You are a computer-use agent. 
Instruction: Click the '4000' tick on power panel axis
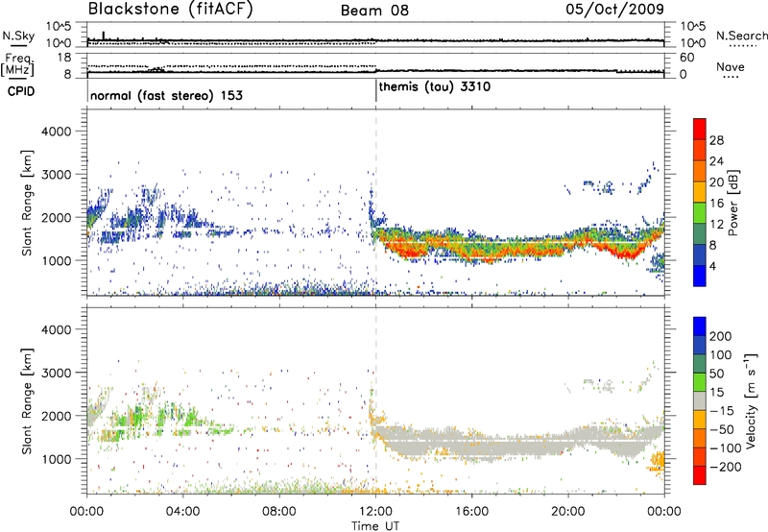[57, 132]
